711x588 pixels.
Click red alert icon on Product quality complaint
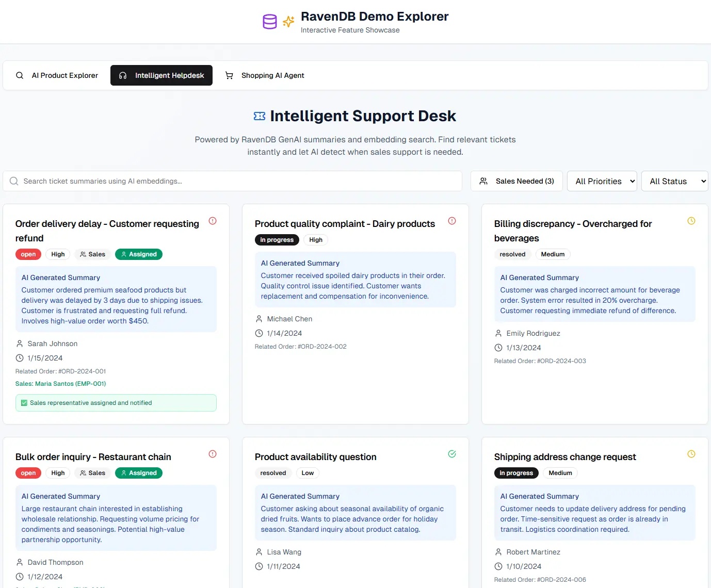452,221
